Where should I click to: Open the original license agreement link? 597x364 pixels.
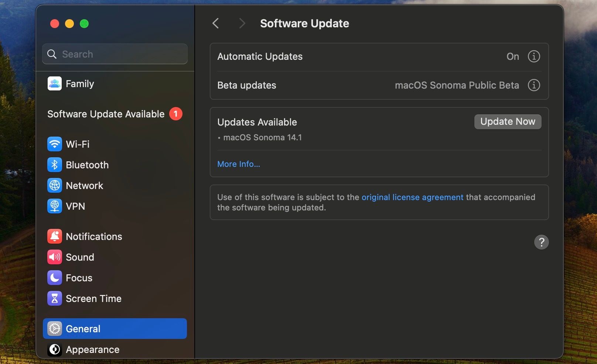(412, 197)
